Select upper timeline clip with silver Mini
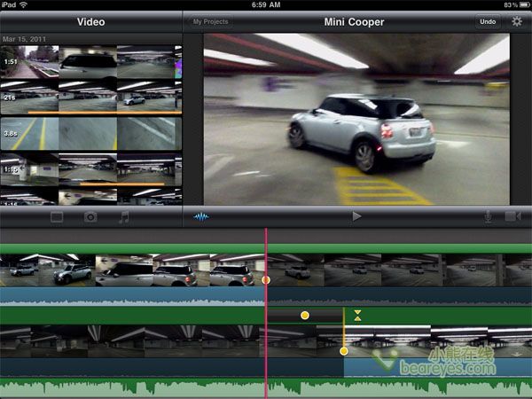 [132, 270]
